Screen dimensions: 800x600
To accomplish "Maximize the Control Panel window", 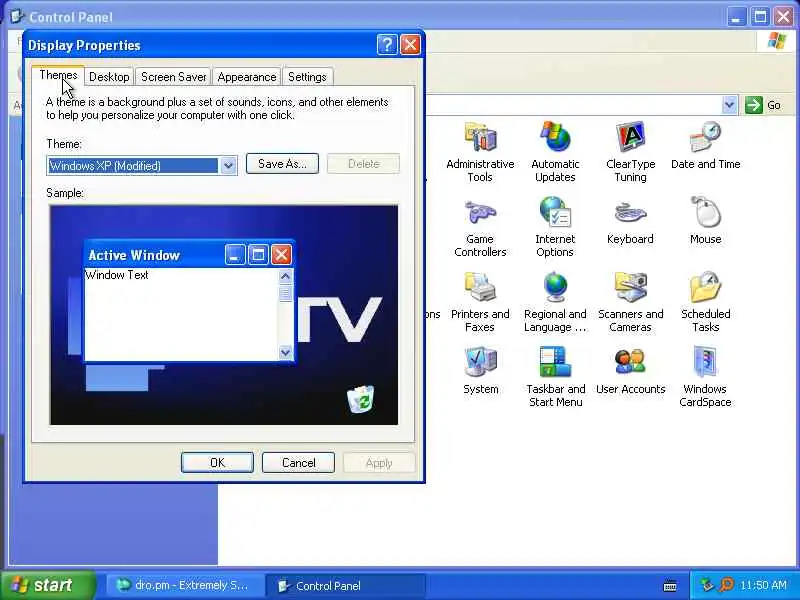I will coord(760,17).
